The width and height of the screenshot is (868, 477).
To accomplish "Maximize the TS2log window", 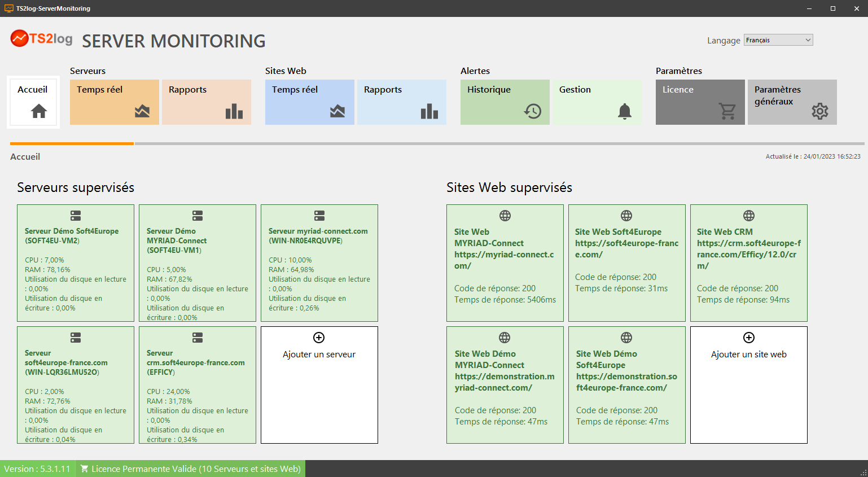I will coord(832,8).
